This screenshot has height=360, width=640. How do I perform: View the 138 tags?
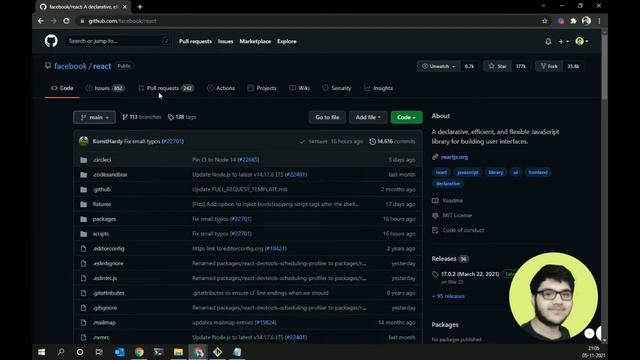[x=182, y=117]
